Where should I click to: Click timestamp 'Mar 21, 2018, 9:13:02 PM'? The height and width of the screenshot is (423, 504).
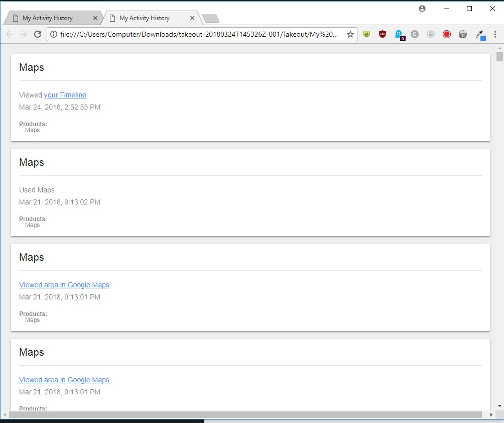tap(59, 202)
